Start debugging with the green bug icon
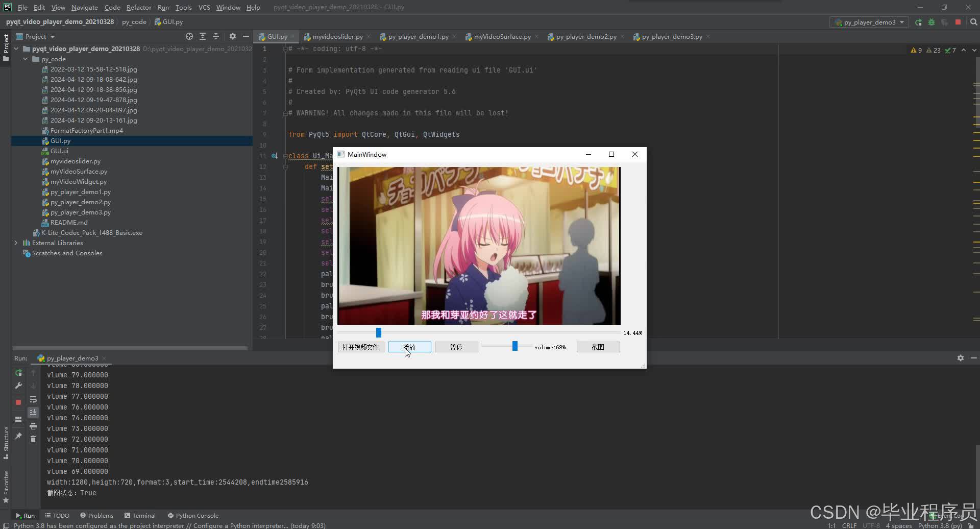Image resolution: width=980 pixels, height=529 pixels. [932, 22]
